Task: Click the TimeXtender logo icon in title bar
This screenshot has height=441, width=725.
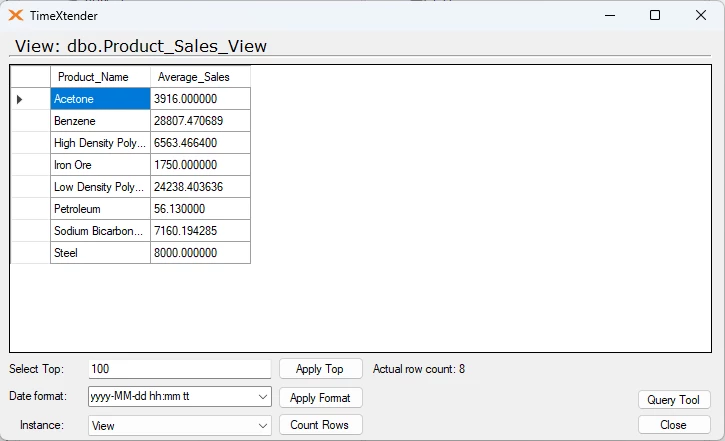Action: 16,16
